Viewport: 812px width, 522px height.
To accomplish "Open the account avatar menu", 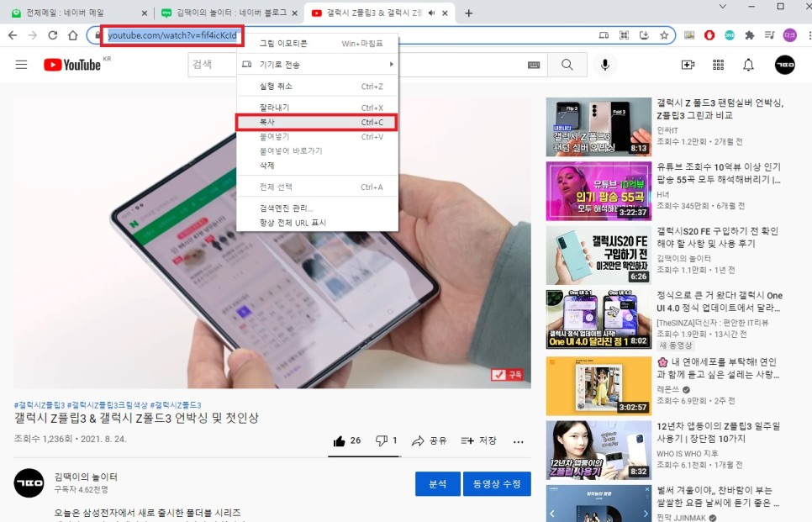I will pyautogui.click(x=784, y=65).
